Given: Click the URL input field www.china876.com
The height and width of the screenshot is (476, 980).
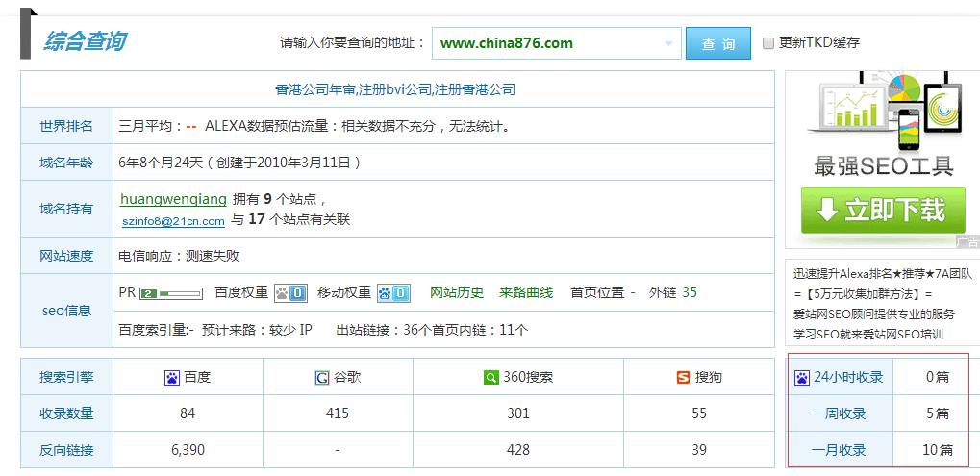Looking at the screenshot, I should pos(548,43).
